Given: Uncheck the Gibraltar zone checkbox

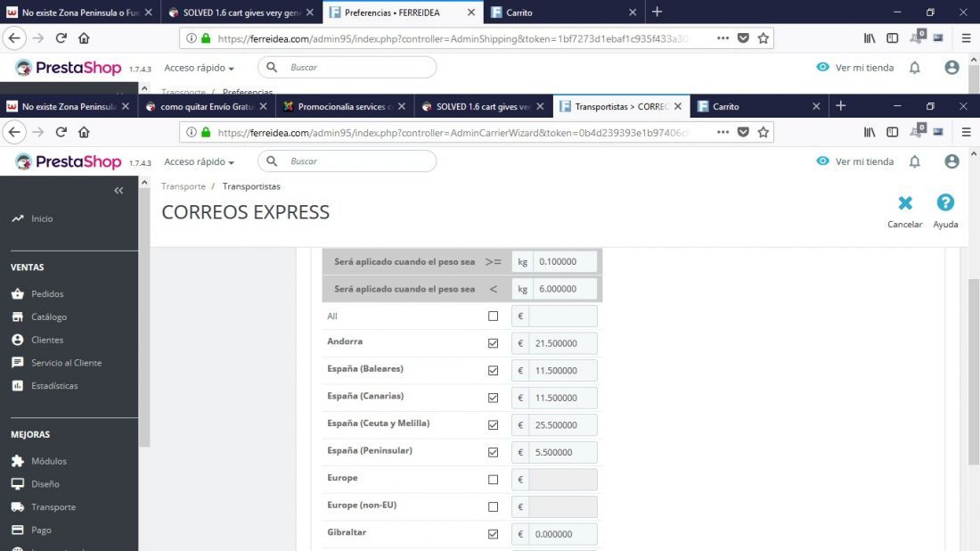Looking at the screenshot, I should (x=494, y=534).
